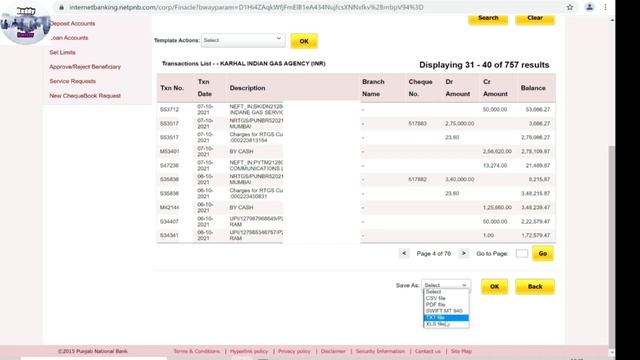Click Transactions List KARHAL INDIAN GAS AGENCY heading
Viewport: 640px width, 360px height.
tap(244, 64)
